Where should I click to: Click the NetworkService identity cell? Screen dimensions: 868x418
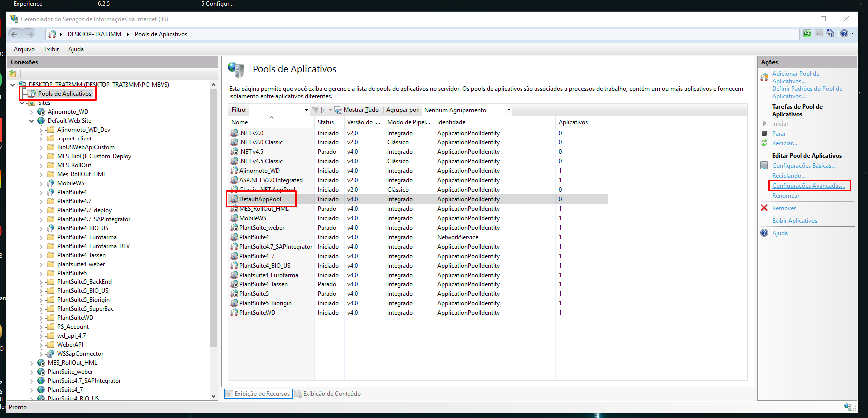[457, 237]
